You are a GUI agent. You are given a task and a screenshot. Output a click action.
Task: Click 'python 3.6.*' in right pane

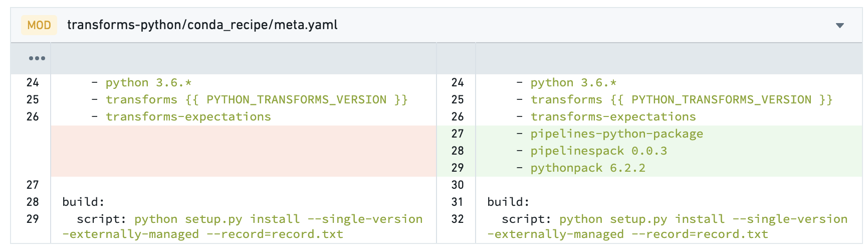coord(573,82)
